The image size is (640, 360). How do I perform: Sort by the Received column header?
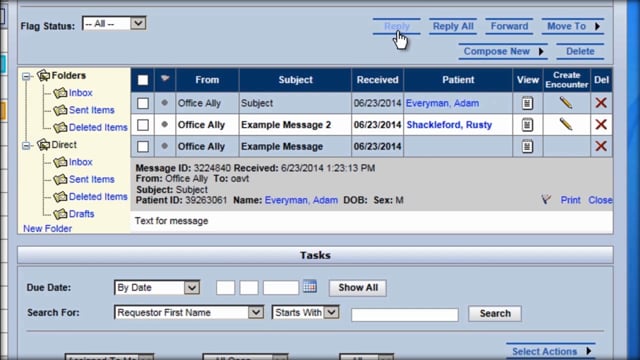click(378, 80)
